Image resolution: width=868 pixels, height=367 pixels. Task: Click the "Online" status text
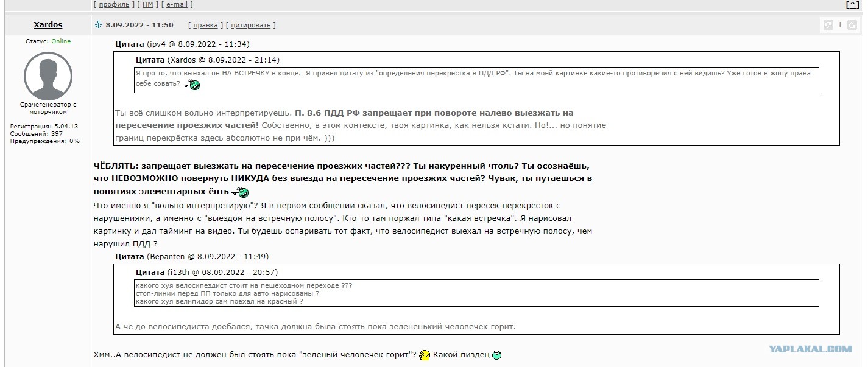click(x=61, y=41)
